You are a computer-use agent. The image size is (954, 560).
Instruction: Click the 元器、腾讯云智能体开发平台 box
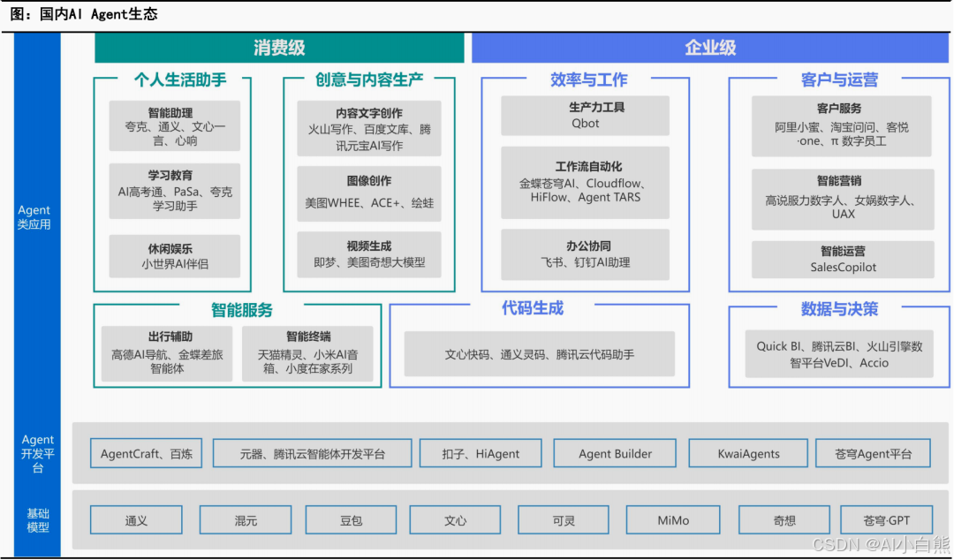tap(312, 453)
